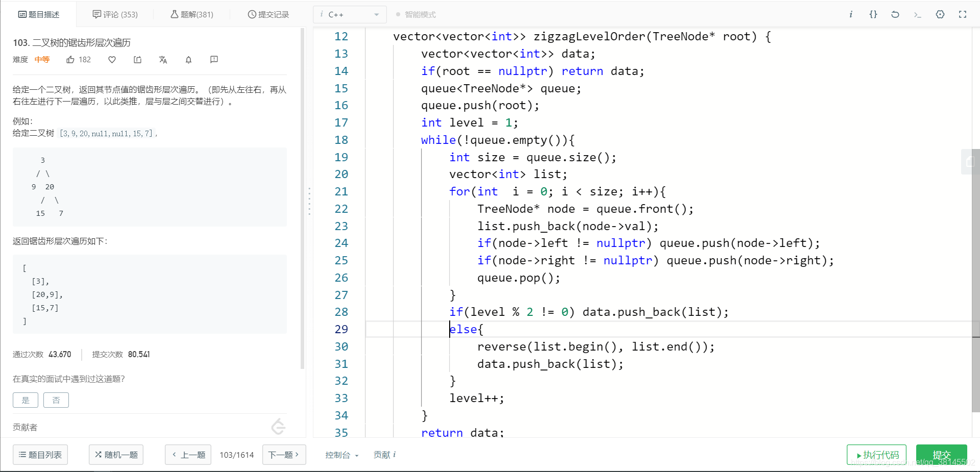
Task: Open the 题解(381) tab
Action: (x=191, y=14)
